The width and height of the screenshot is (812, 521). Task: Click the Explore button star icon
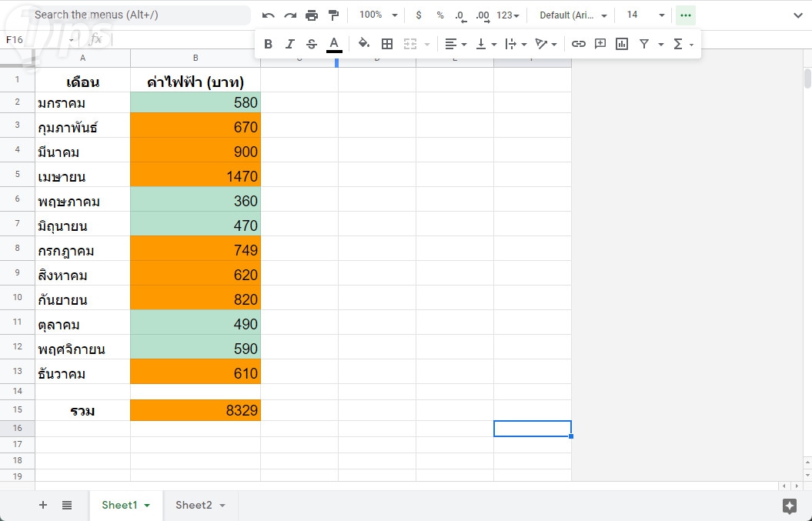click(x=789, y=506)
